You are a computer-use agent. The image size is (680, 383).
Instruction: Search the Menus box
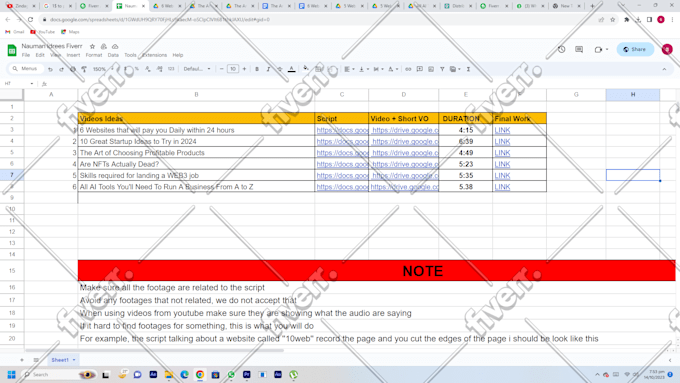[x=26, y=69]
